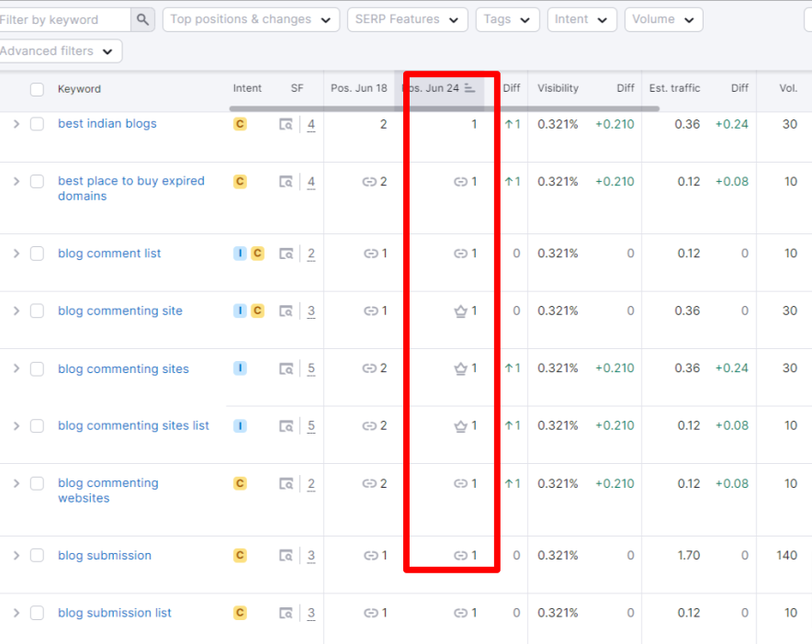Expand the blog commenting sites row
This screenshot has height=644, width=812.
(x=16, y=368)
